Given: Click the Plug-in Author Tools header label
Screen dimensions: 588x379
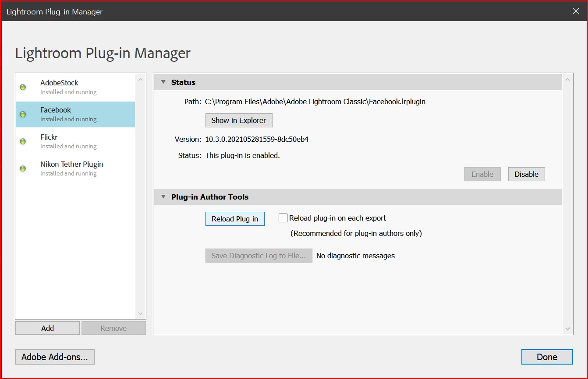Looking at the screenshot, I should 210,197.
